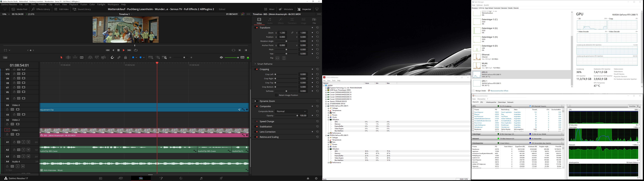Viewport: 644px width, 181px height.
Task: Click the Flip Horizontal icon in Inspector
Action: click(277, 58)
